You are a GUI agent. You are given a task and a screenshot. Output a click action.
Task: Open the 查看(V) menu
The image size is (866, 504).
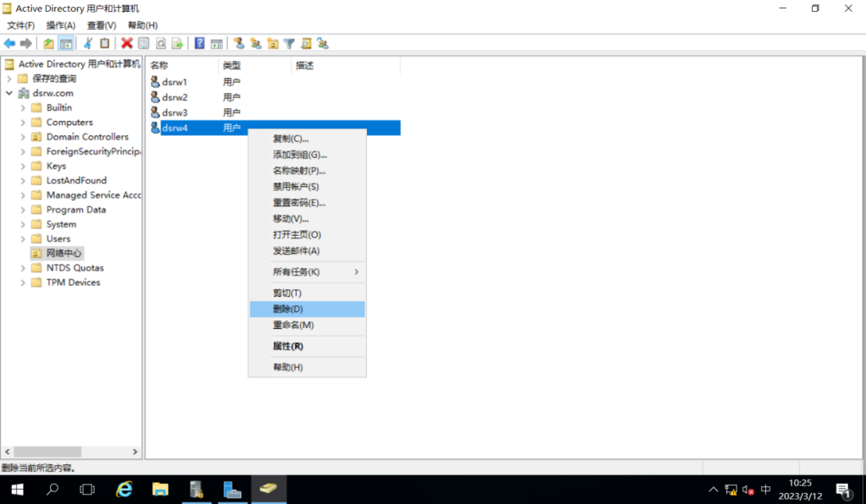[x=101, y=25]
